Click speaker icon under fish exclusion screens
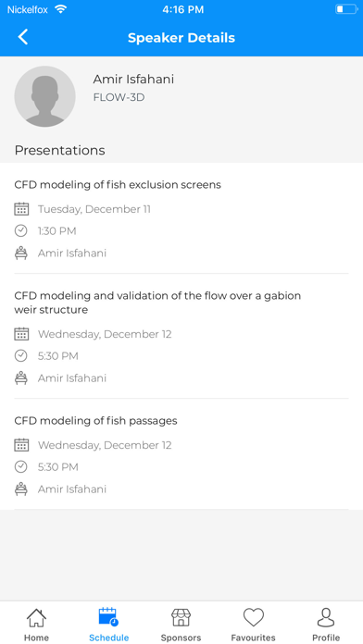The height and width of the screenshot is (644, 363). coord(21,253)
